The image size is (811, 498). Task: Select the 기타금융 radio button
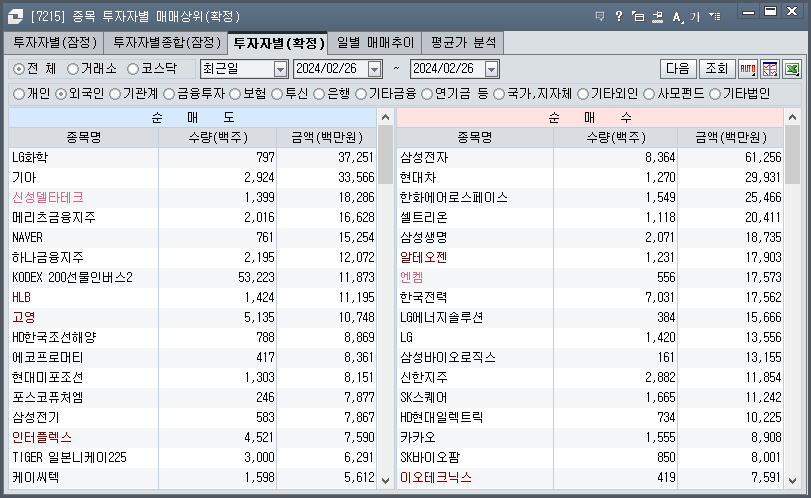(x=361, y=94)
